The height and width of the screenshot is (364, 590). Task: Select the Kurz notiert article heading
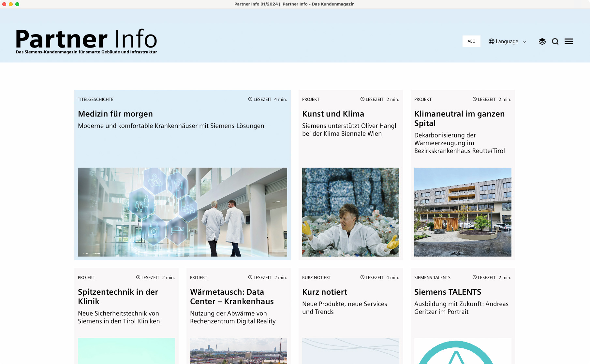[x=325, y=292]
